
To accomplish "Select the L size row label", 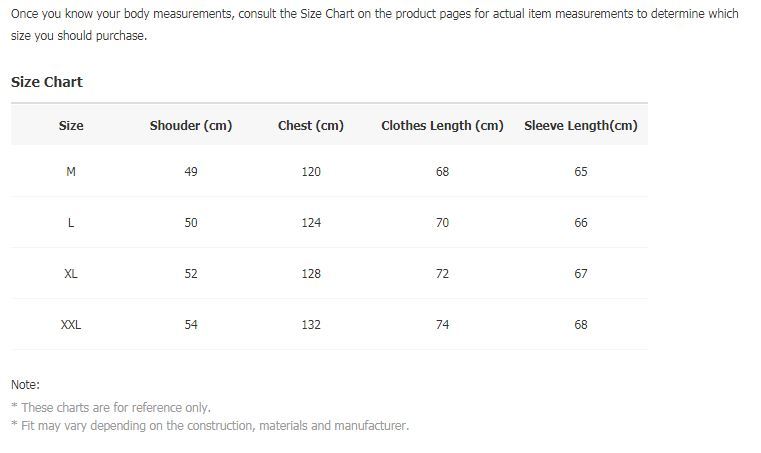I will 71,223.
